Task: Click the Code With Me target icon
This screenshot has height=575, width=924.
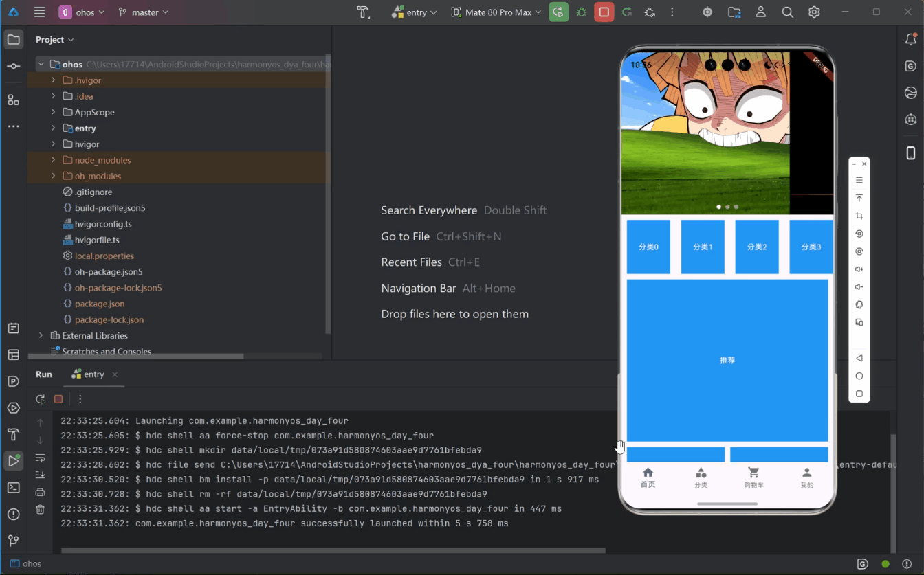Action: (x=707, y=12)
